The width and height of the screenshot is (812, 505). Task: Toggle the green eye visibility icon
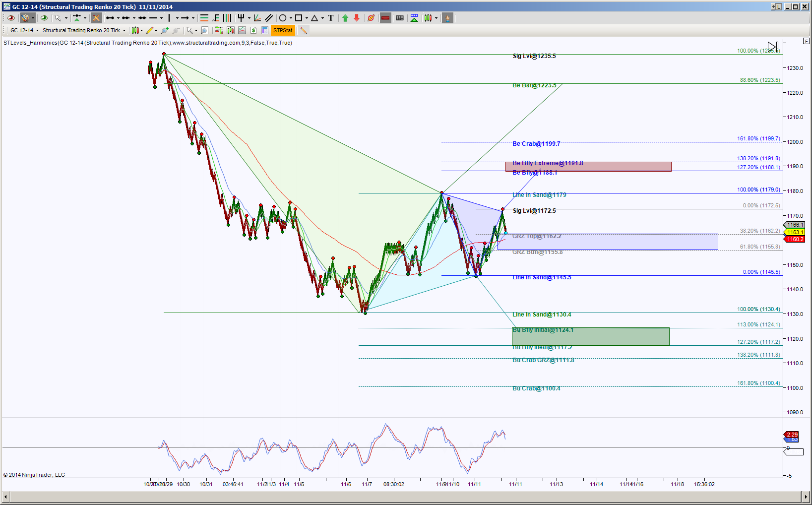[x=44, y=18]
